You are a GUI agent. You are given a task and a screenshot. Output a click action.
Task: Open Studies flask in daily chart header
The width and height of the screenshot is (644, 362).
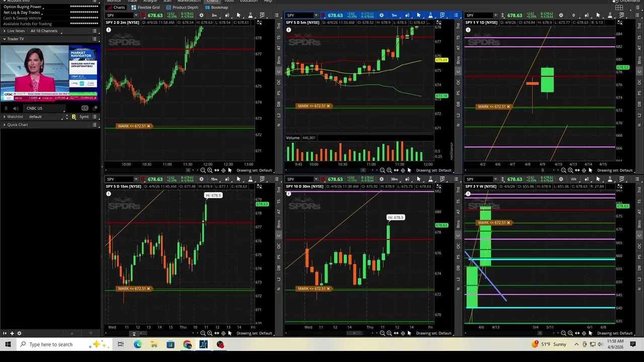point(610,15)
